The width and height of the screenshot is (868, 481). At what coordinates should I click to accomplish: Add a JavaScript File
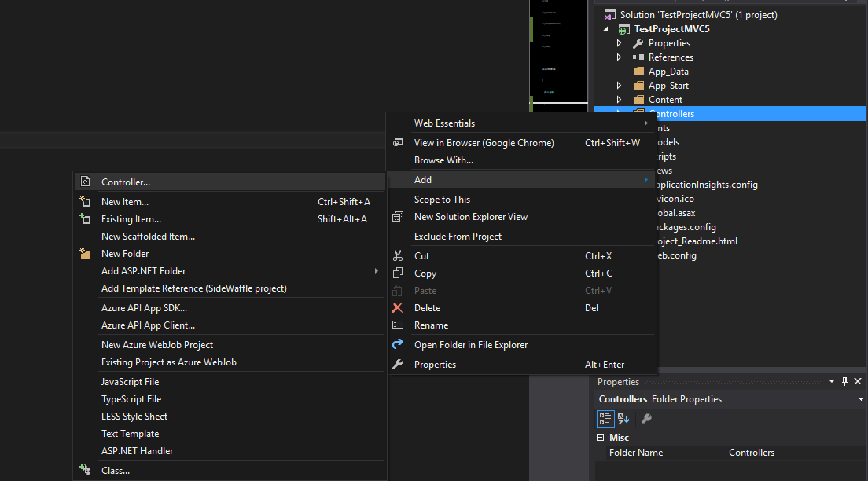pyautogui.click(x=230, y=382)
